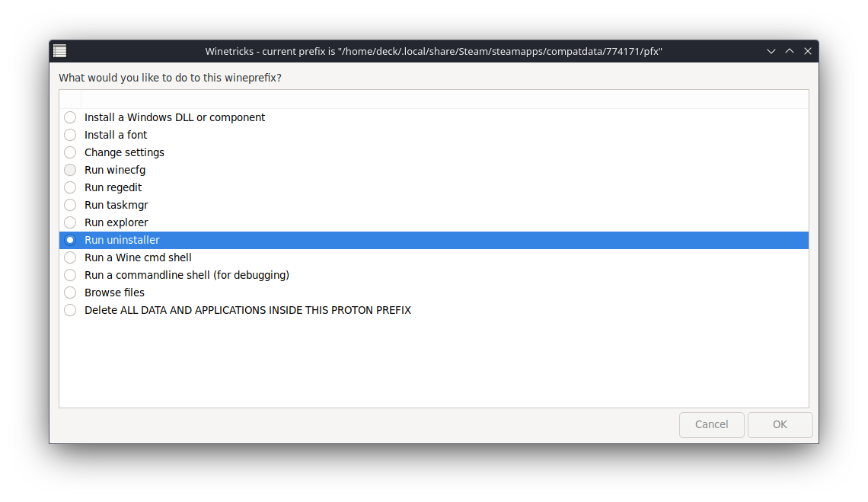Close the Winetricks dialog window
The width and height of the screenshot is (868, 502).
[x=808, y=51]
